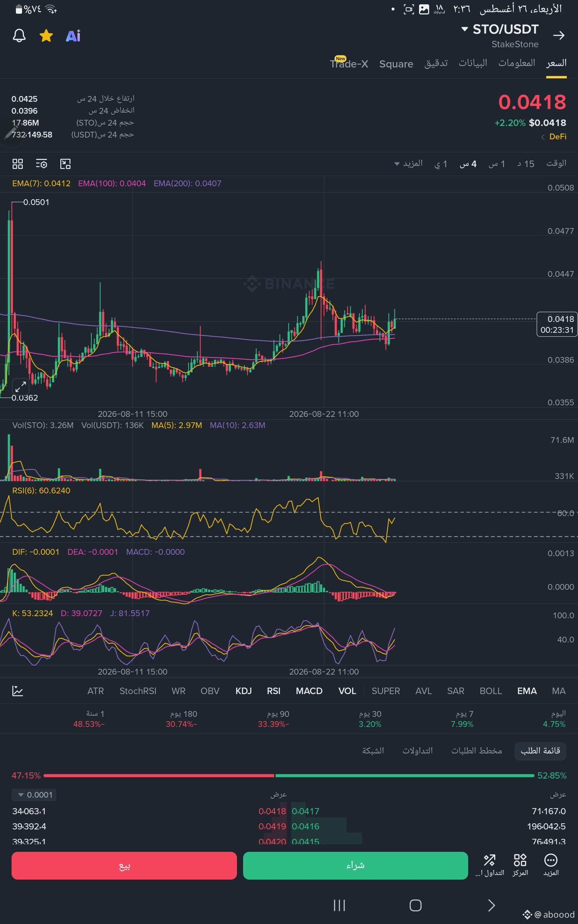
Task: Enable the BOLL overlay
Action: click(491, 691)
